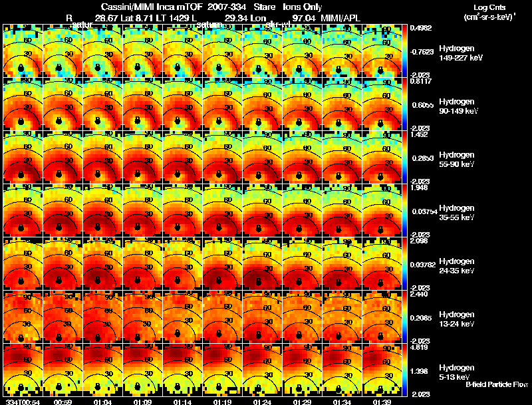Open the 35-55 keV image at 00:59
The image size is (532, 405).
63,211
